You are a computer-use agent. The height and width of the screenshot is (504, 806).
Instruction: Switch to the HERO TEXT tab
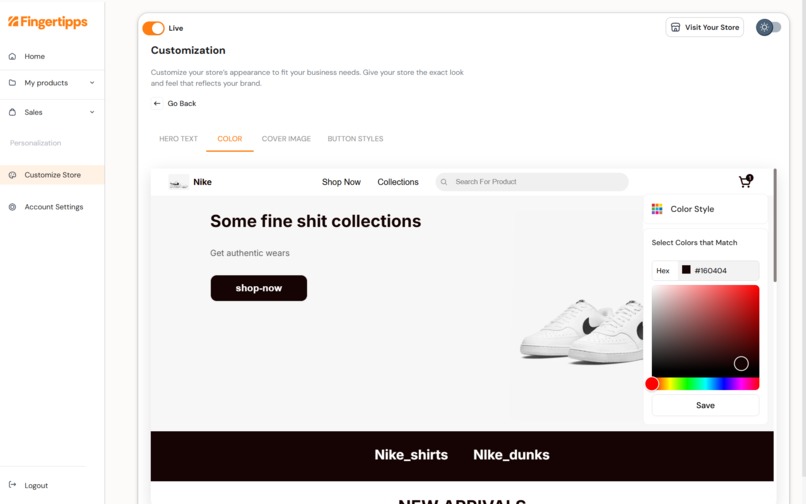pyautogui.click(x=178, y=139)
